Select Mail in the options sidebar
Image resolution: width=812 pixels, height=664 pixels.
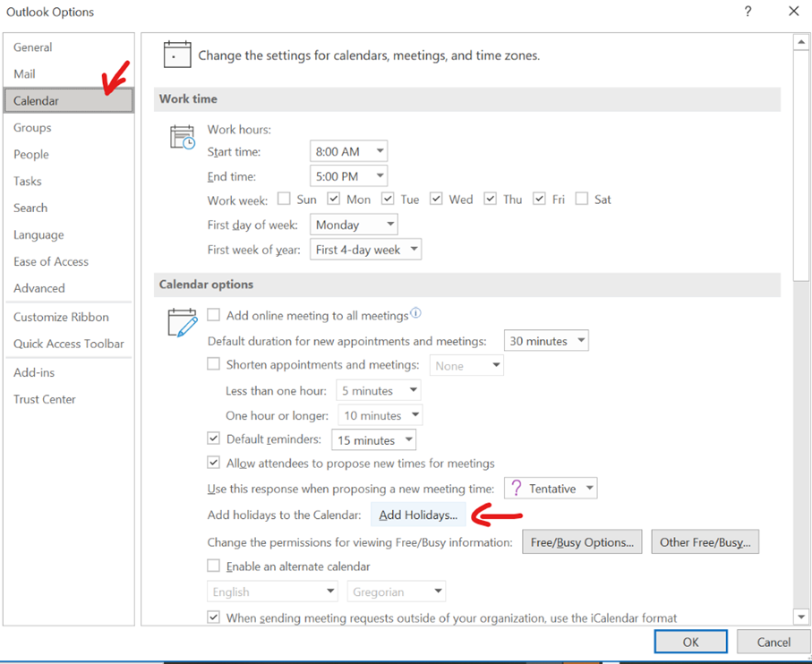[x=25, y=74]
